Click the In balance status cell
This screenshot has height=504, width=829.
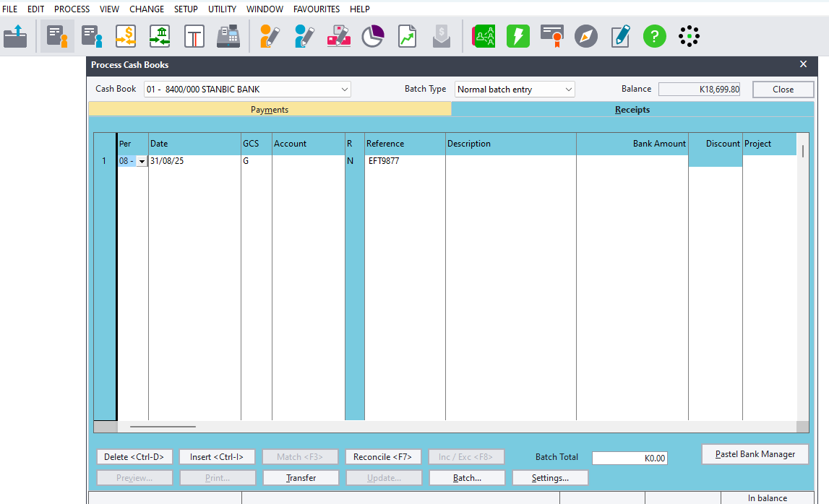pos(767,498)
